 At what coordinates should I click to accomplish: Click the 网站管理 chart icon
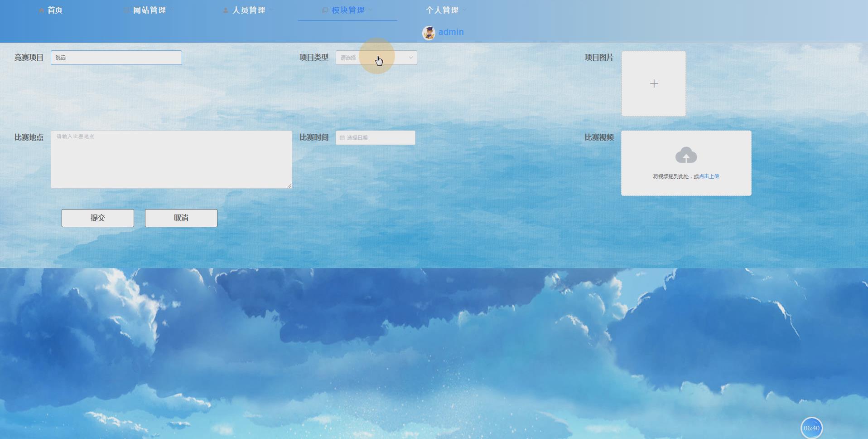tap(125, 10)
